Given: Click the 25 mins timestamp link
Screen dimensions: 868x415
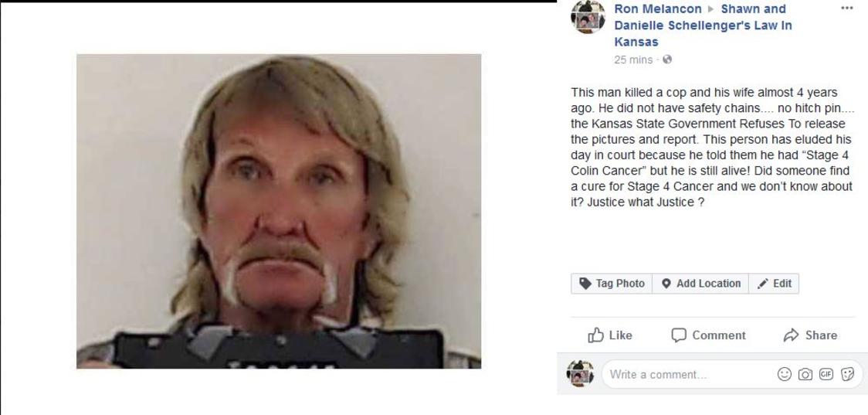Looking at the screenshot, I should (633, 60).
